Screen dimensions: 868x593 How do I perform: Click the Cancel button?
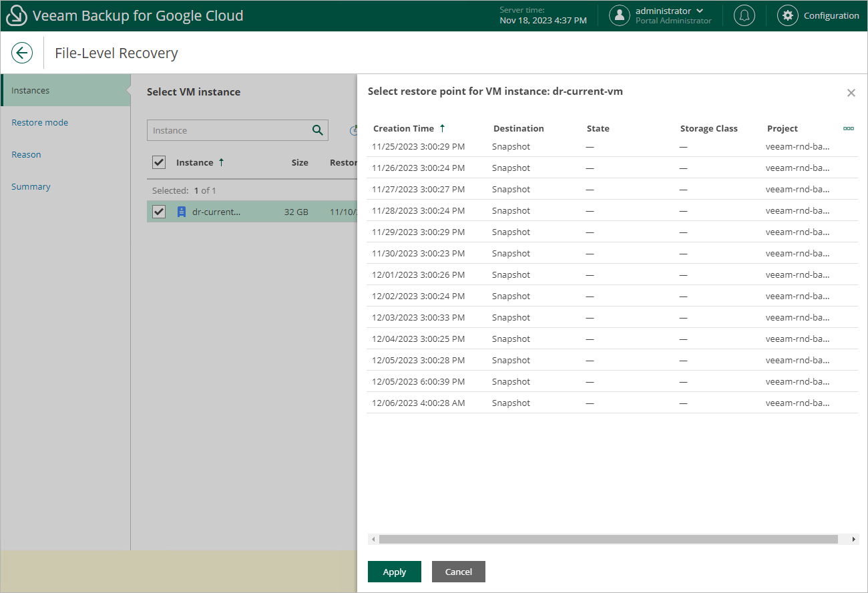[x=459, y=572]
